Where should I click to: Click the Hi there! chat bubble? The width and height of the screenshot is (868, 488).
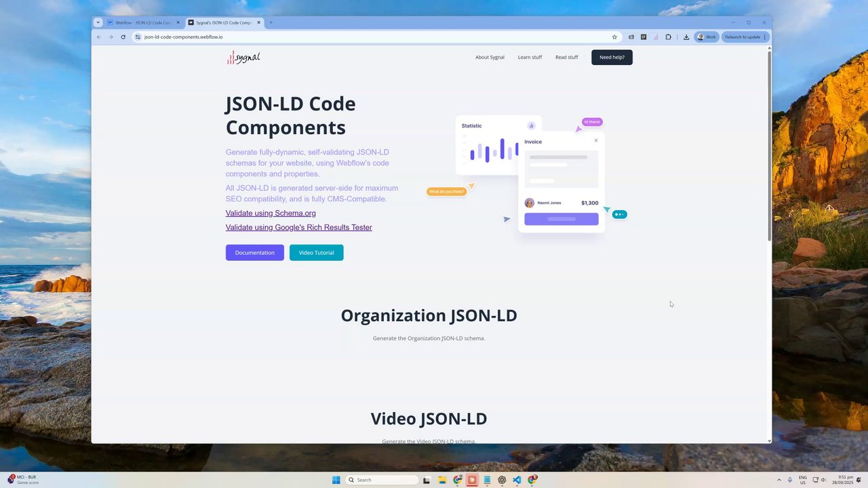click(x=592, y=122)
